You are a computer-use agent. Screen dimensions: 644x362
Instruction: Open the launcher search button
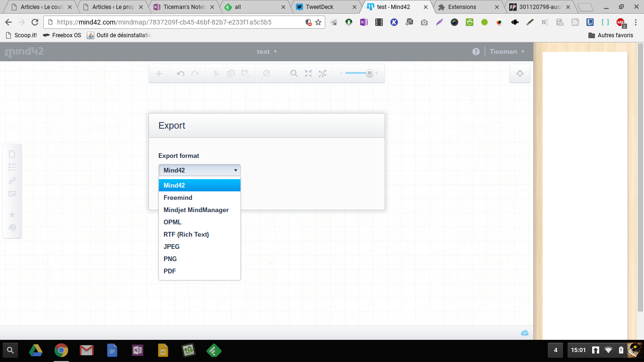10,350
